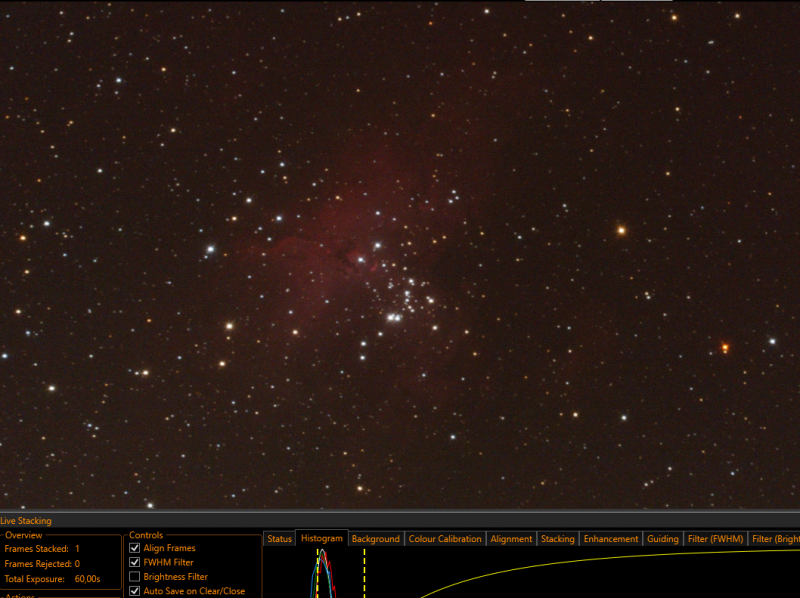Open the partially visible Filter (Brightness) tab

coord(774,539)
